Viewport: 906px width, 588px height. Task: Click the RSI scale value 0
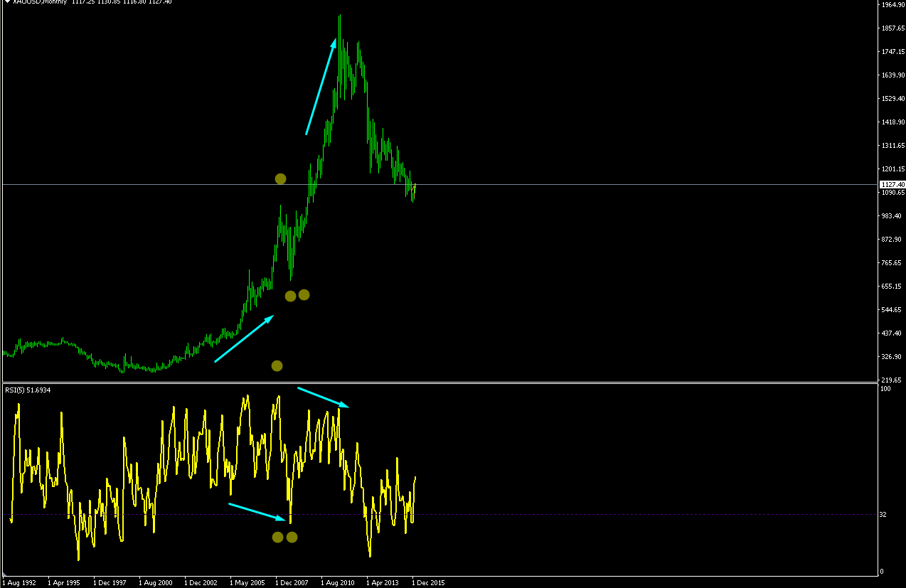click(882, 572)
